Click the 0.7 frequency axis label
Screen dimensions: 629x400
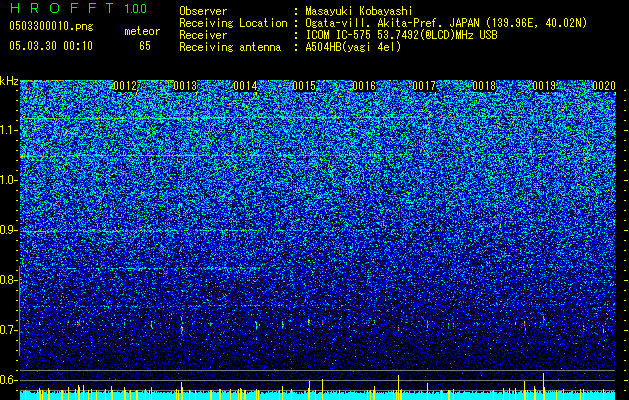9,330
